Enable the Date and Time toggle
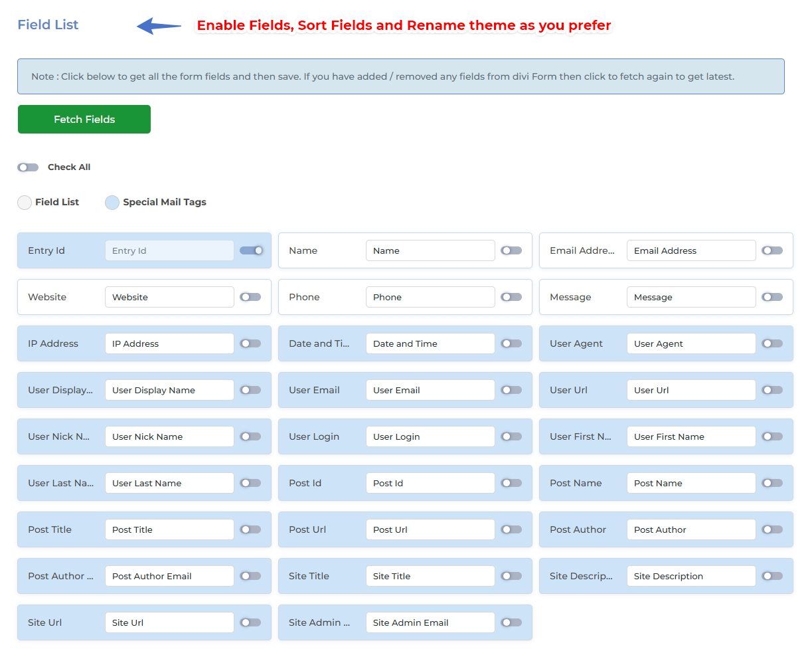The height and width of the screenshot is (653, 812). coord(511,343)
